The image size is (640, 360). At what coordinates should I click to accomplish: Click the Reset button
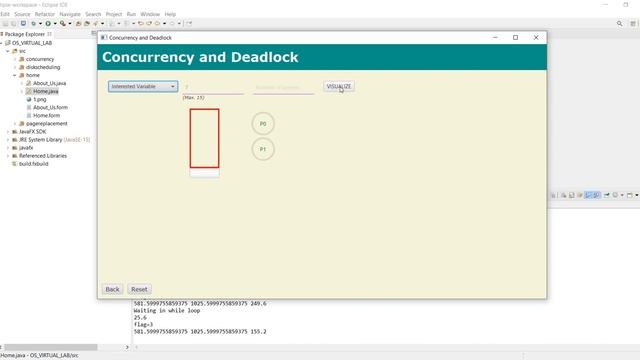point(139,289)
